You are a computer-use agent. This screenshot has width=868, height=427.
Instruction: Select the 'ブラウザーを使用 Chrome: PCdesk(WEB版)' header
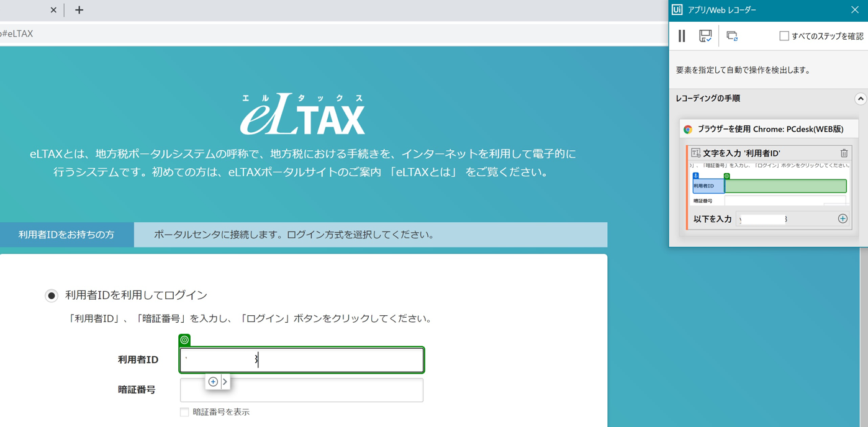769,129
